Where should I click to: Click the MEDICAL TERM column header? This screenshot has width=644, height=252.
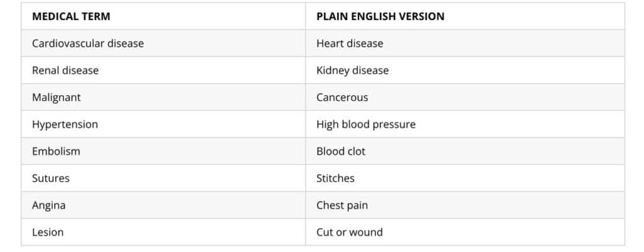[x=71, y=16]
